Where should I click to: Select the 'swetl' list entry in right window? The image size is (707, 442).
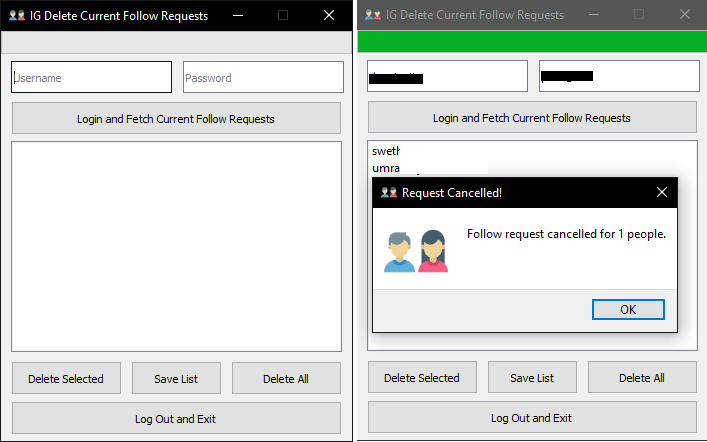pos(386,151)
